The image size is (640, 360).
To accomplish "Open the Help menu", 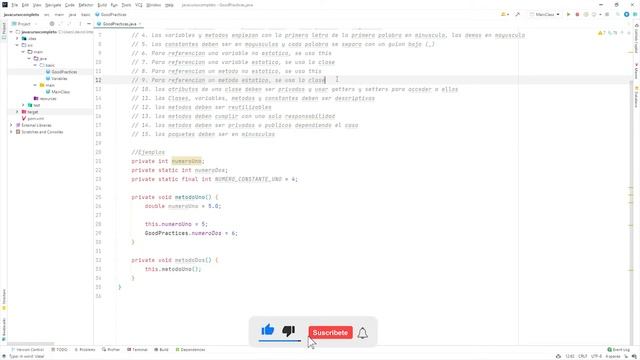I will tap(169, 5).
